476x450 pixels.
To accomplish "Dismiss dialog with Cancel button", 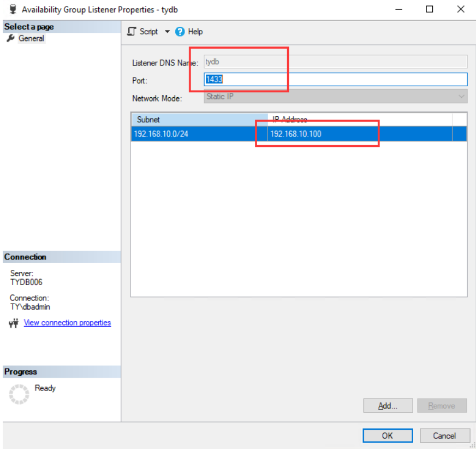I will point(445,436).
